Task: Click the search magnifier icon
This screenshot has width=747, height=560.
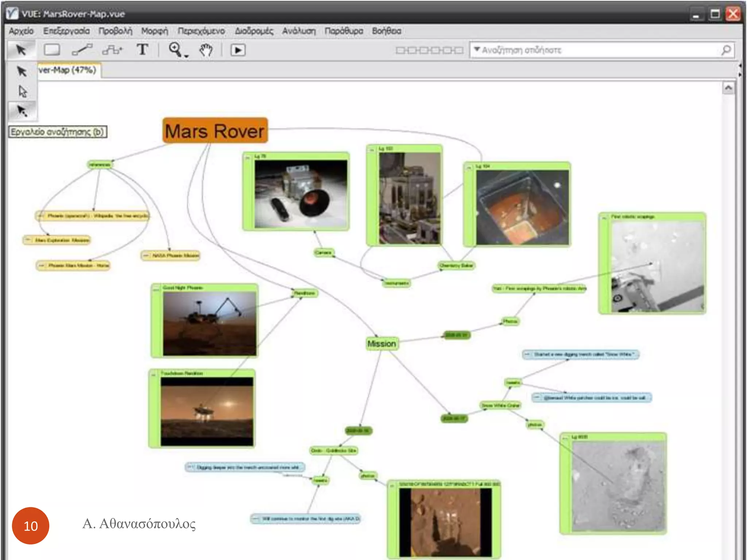Action: pyautogui.click(x=726, y=50)
